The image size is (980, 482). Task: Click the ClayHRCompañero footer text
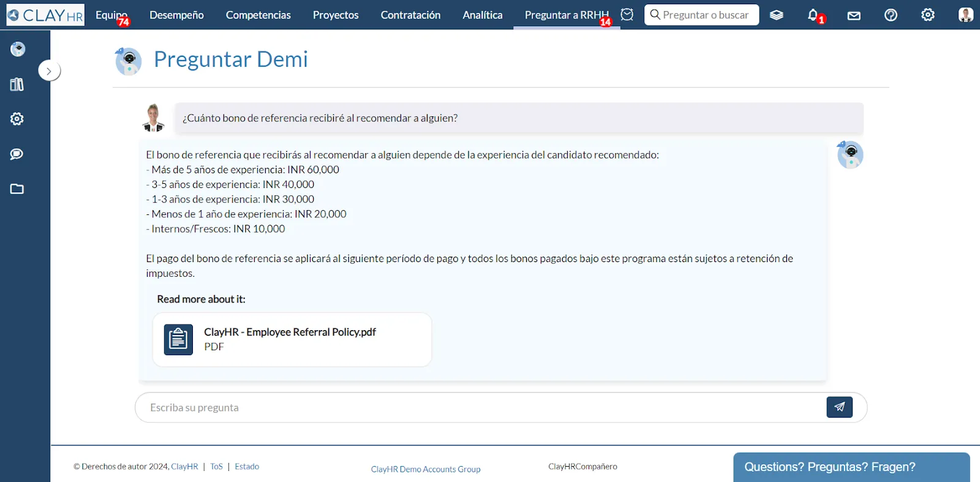(582, 467)
